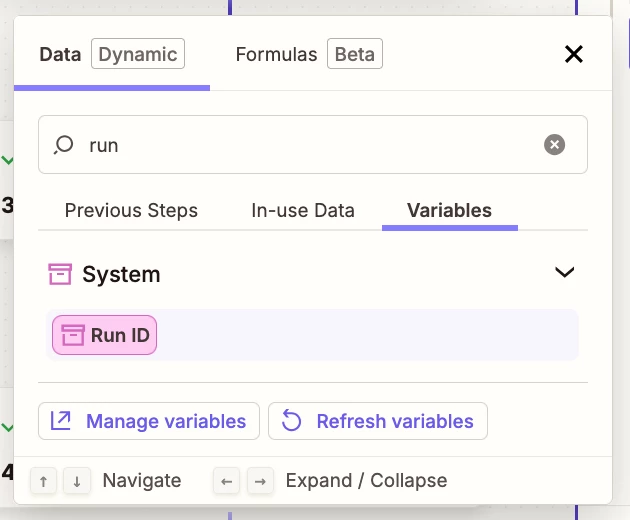The width and height of the screenshot is (630, 520).
Task: Switch to In-use Data tab
Action: [303, 211]
